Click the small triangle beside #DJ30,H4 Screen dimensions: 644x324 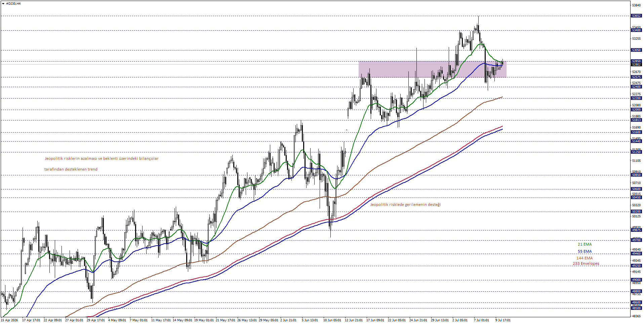pos(3,4)
